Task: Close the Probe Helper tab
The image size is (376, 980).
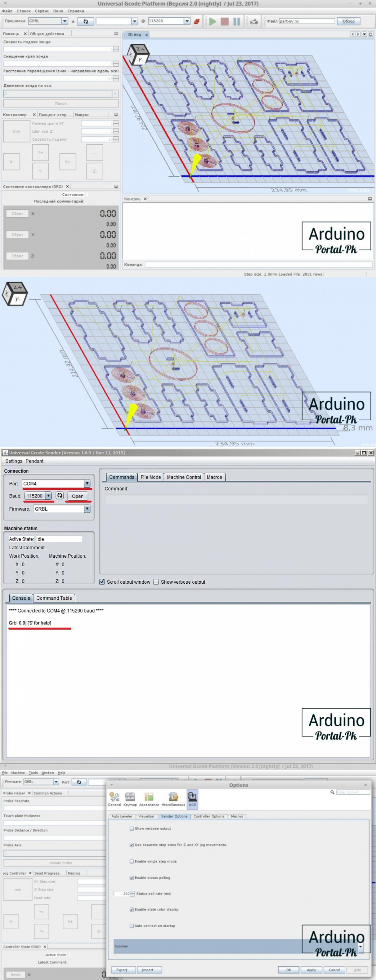Action: (29, 793)
